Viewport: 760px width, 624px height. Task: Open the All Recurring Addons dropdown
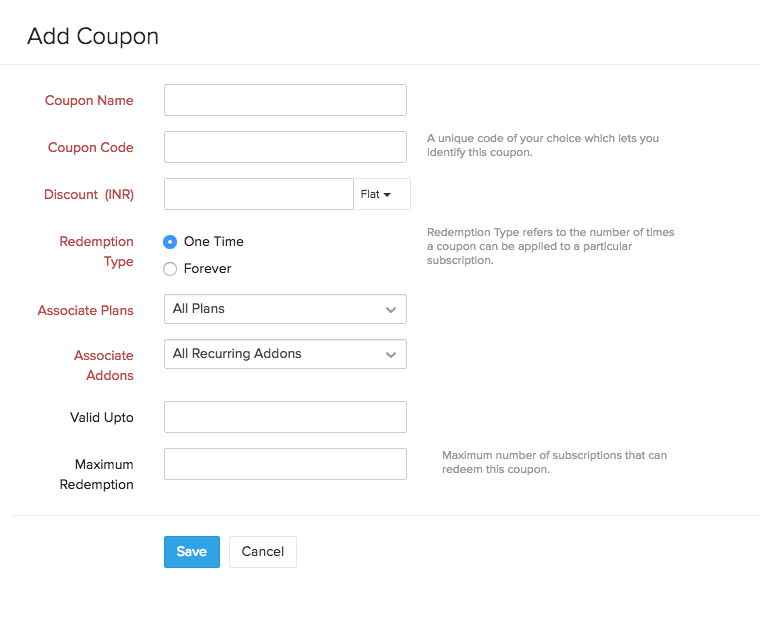tap(285, 354)
